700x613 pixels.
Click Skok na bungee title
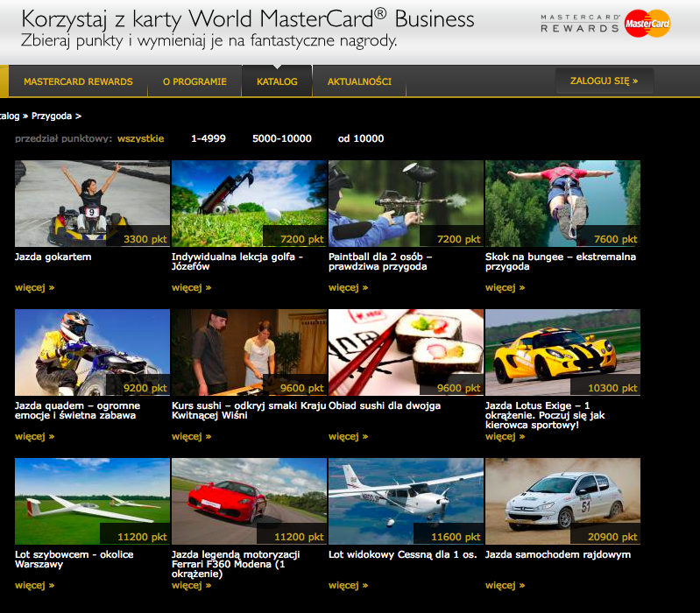[x=561, y=262]
